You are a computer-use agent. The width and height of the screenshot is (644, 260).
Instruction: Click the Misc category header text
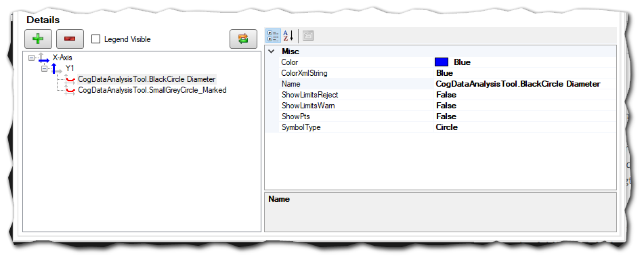(x=291, y=51)
